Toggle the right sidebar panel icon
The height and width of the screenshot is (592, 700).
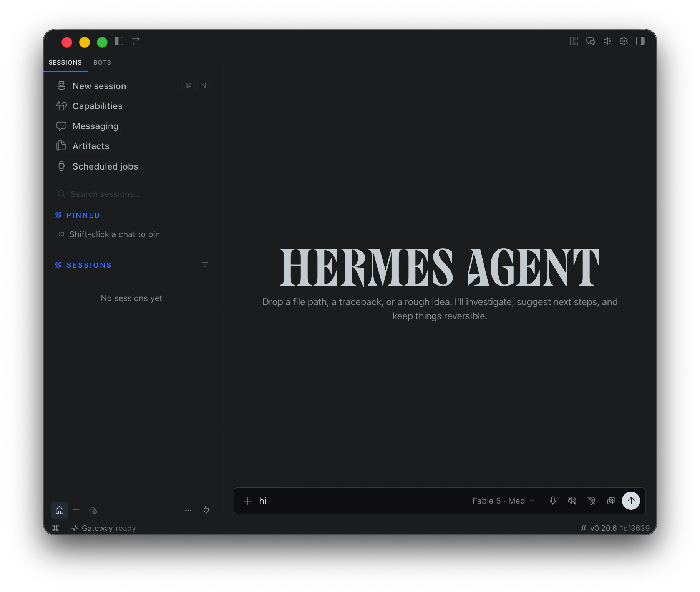coord(640,41)
